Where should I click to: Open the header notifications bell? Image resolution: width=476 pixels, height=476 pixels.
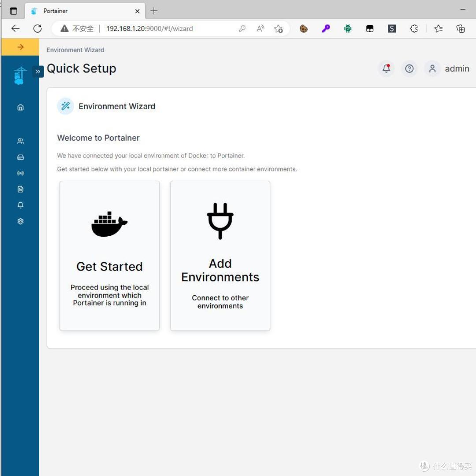(387, 69)
